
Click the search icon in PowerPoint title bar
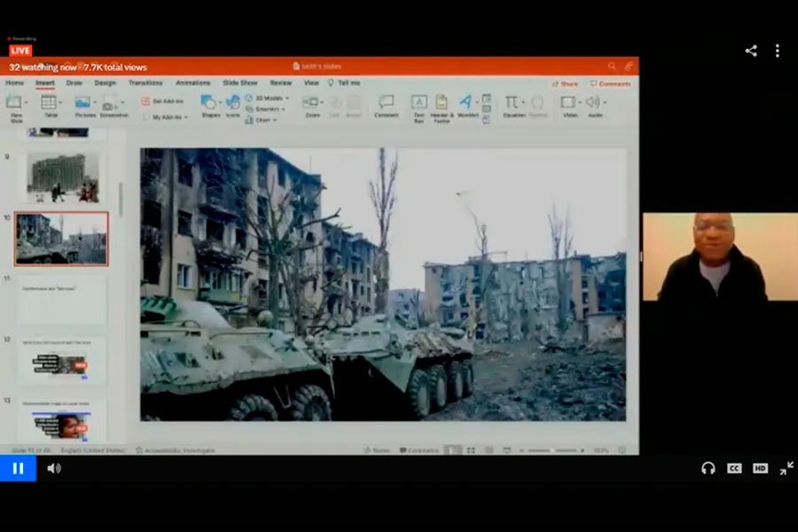(611, 66)
